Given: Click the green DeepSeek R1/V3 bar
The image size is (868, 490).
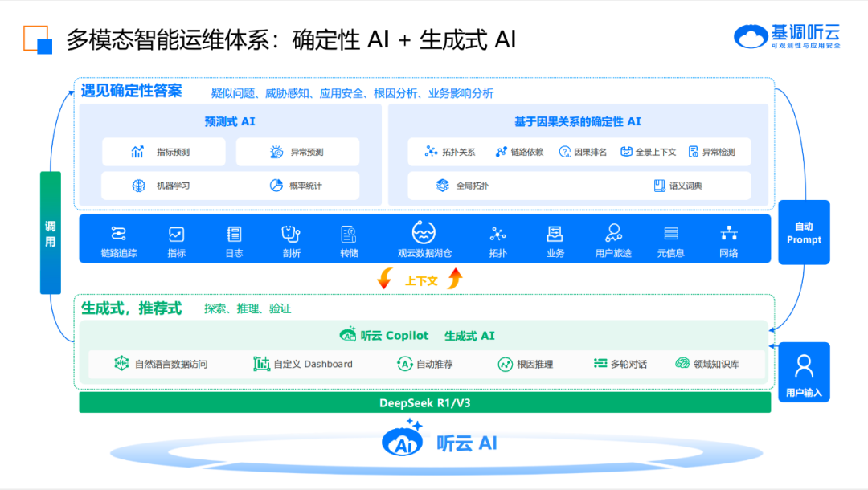Looking at the screenshot, I should [424, 402].
